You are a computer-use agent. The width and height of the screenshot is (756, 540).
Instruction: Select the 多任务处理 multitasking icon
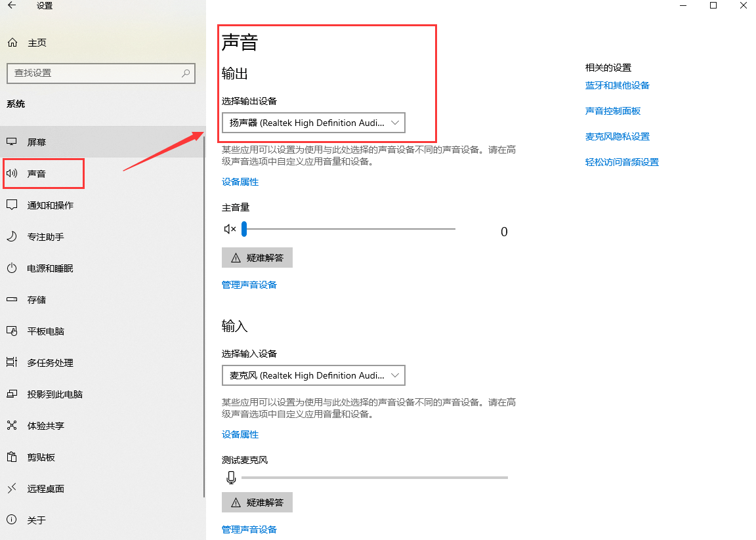click(11, 362)
